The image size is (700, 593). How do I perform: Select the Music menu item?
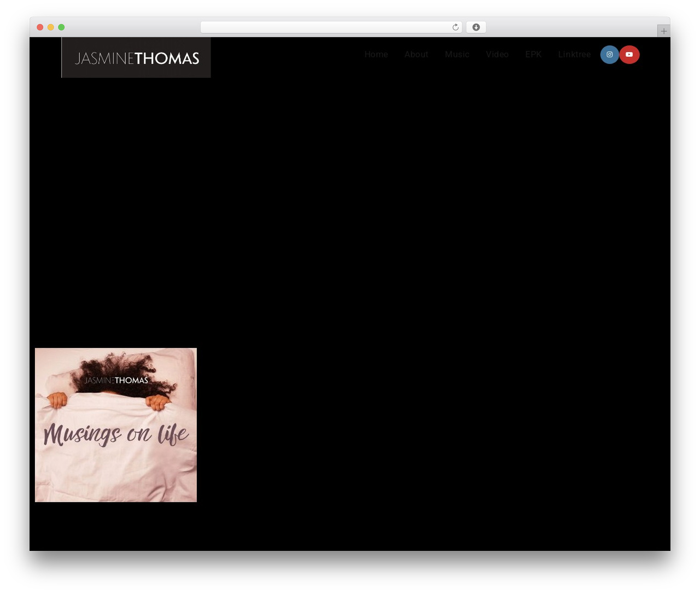457,55
